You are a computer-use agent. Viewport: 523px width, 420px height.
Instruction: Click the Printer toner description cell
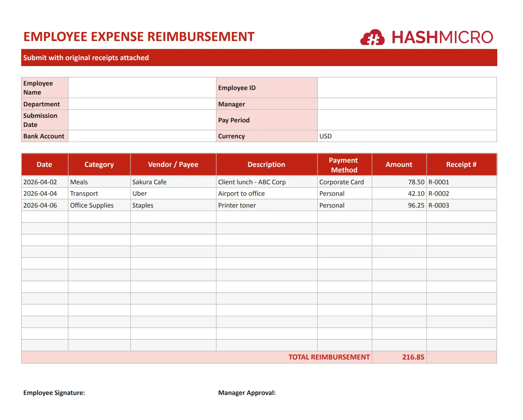click(266, 205)
